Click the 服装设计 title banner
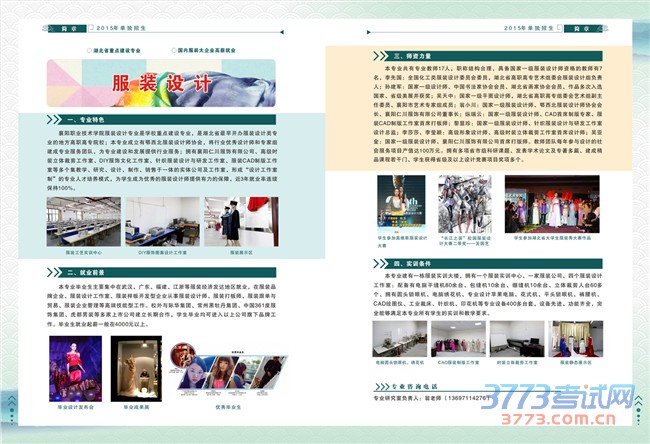The width and height of the screenshot is (650, 444). [x=160, y=84]
